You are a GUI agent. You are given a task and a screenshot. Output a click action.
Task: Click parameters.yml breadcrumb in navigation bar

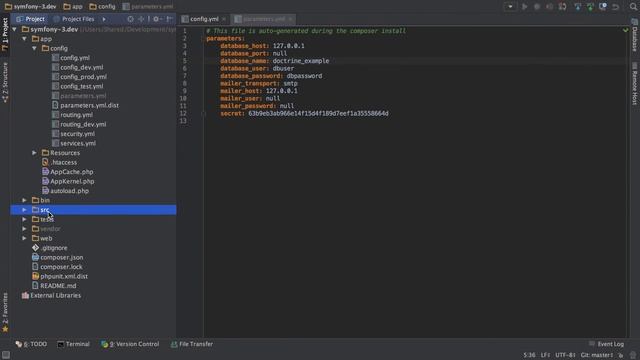click(x=148, y=7)
